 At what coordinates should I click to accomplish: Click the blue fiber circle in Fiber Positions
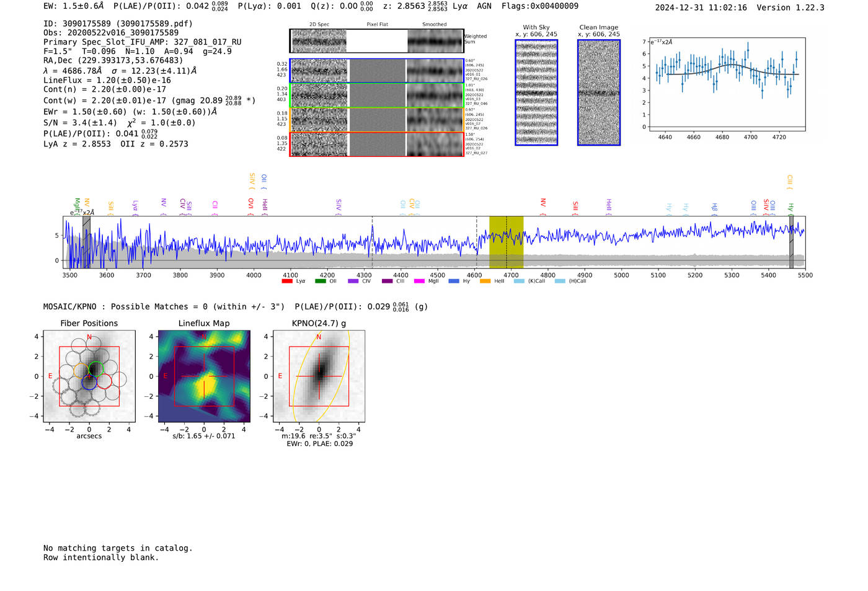89,381
